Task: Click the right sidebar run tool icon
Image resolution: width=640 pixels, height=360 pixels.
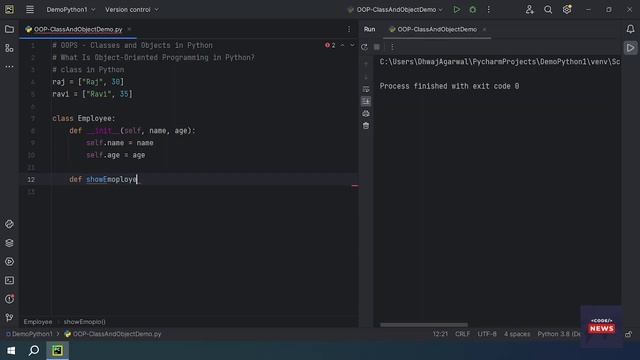Action: click(630, 48)
